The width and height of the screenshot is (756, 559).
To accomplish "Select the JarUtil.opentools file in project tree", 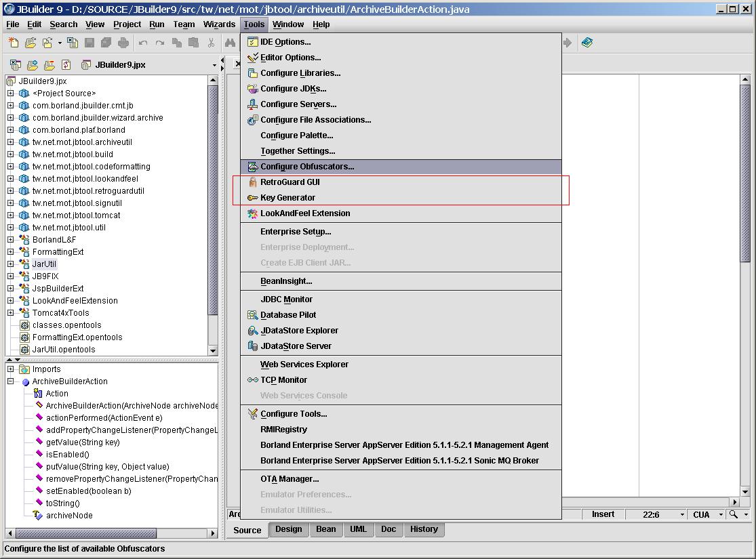I will [64, 350].
